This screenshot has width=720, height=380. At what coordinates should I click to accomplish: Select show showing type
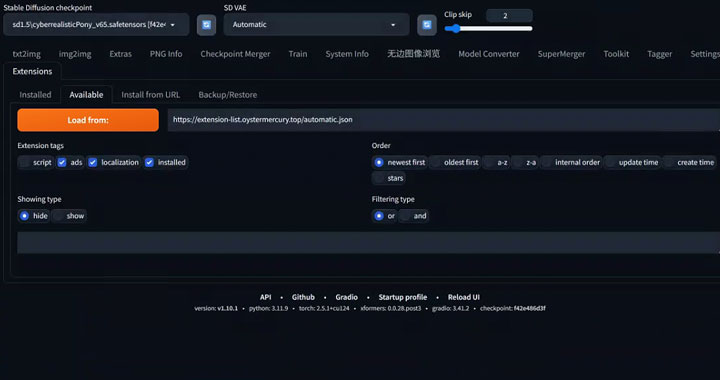(x=69, y=216)
